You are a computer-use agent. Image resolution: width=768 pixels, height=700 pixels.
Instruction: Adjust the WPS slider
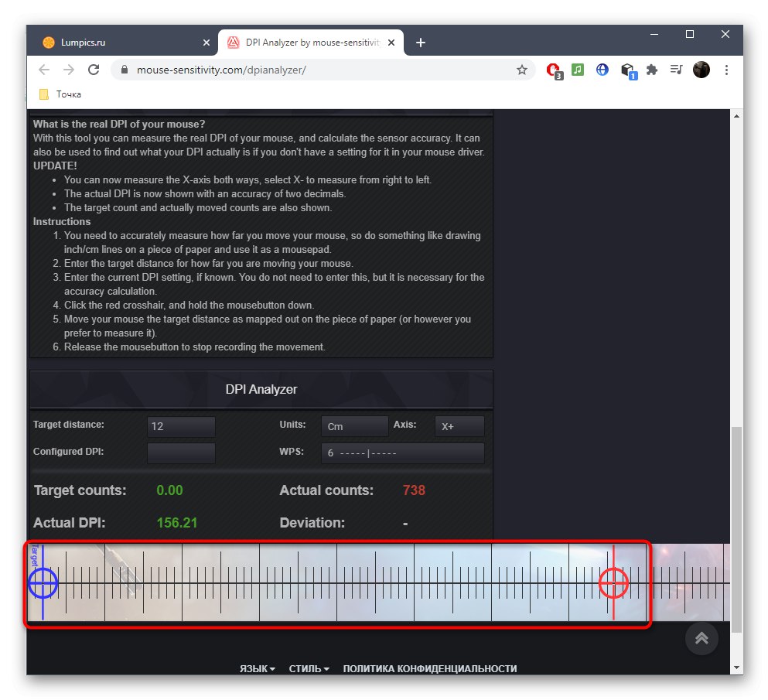pos(403,453)
